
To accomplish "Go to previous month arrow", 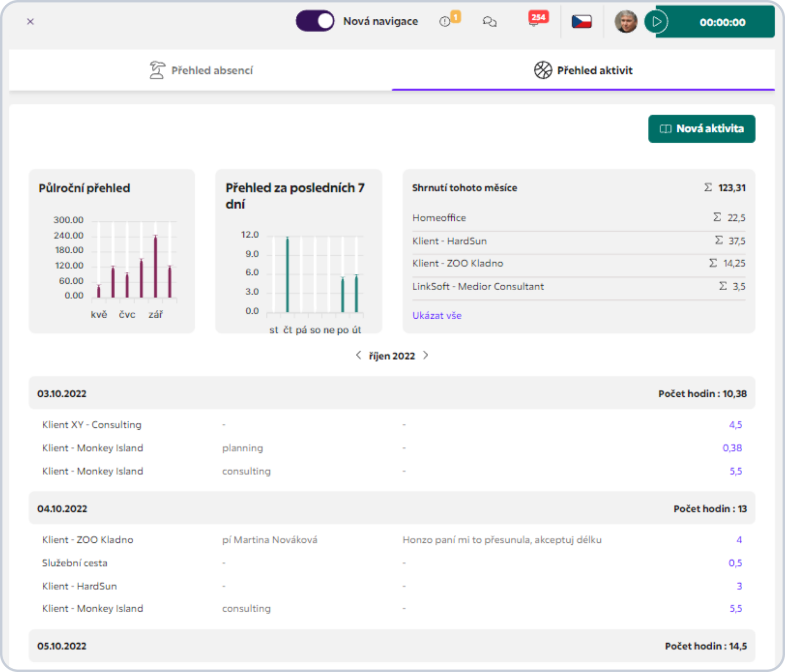I will tap(358, 355).
